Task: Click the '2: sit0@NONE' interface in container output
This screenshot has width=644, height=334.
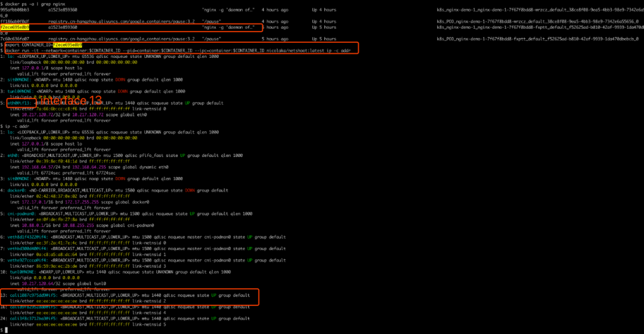Action: pos(16,80)
